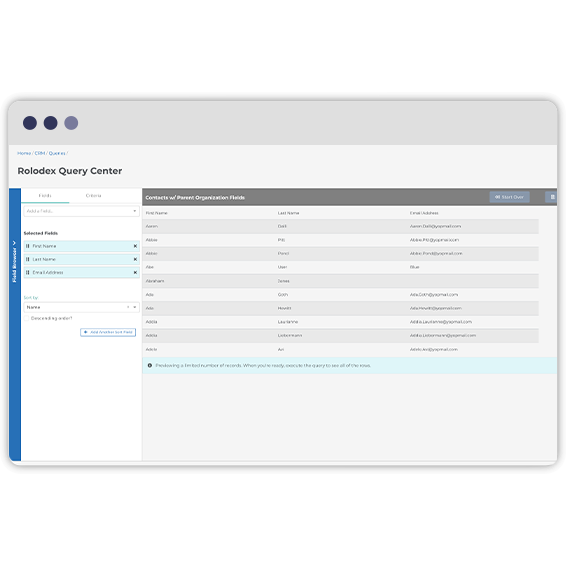Click the First Name column header
The height and width of the screenshot is (566, 566).
(157, 213)
